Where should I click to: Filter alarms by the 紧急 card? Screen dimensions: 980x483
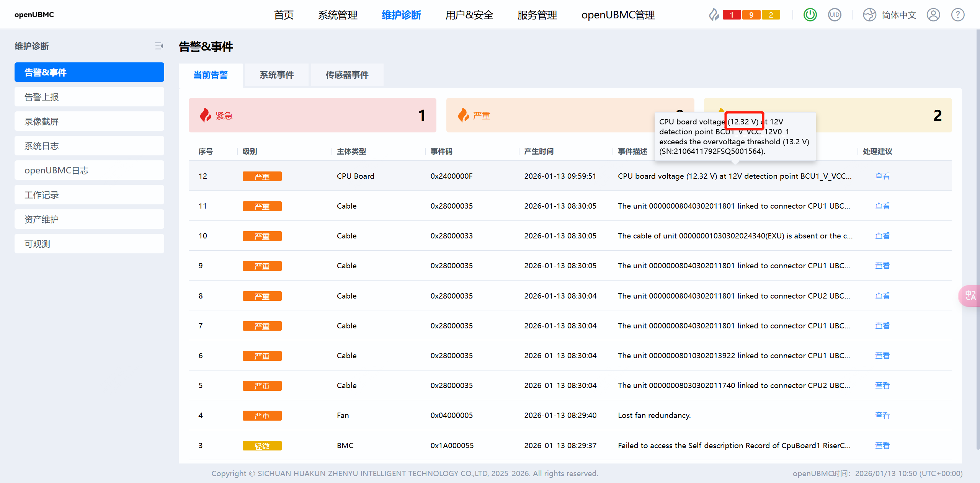coord(312,115)
